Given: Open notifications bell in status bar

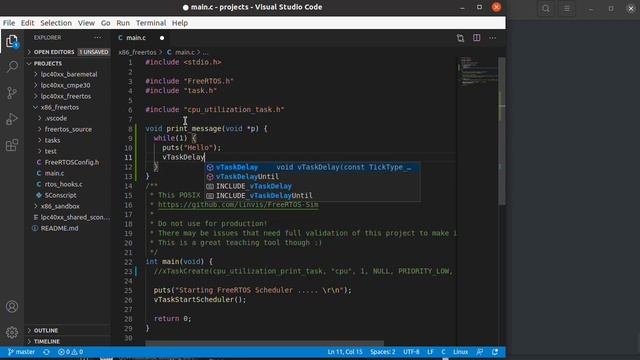Looking at the screenshot, I should pyautogui.click(x=495, y=352).
